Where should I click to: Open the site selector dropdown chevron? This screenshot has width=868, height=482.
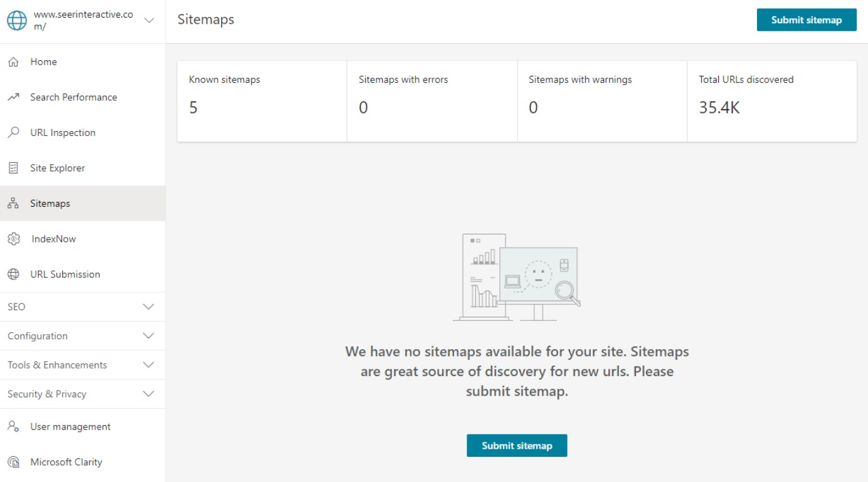point(149,21)
